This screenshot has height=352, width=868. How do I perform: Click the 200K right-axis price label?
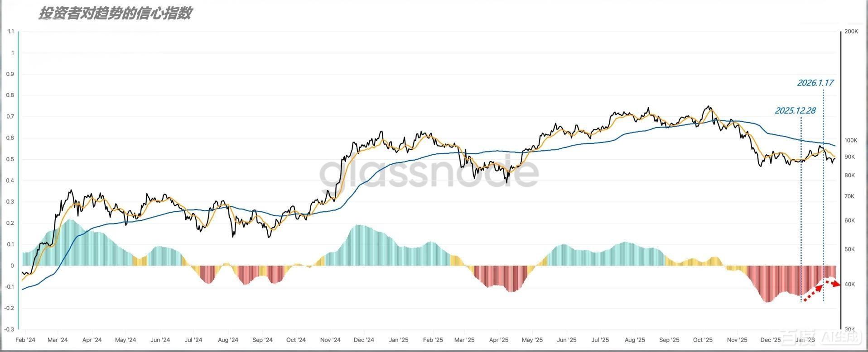pos(851,32)
